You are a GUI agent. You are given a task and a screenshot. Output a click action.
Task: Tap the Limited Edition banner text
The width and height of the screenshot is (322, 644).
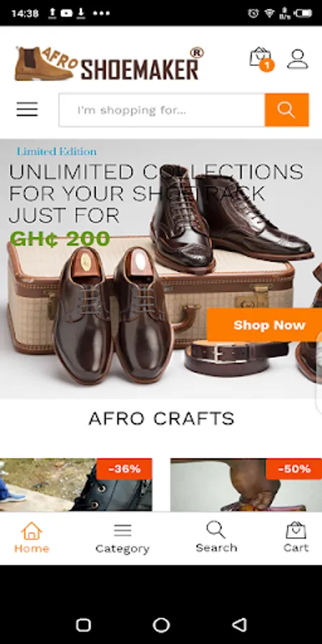pos(57,152)
